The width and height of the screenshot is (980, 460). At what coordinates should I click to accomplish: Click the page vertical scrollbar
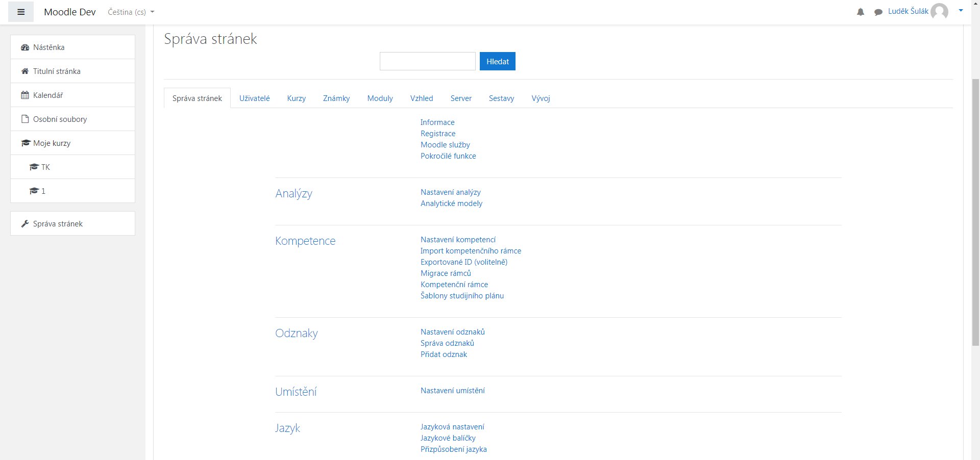975,204
